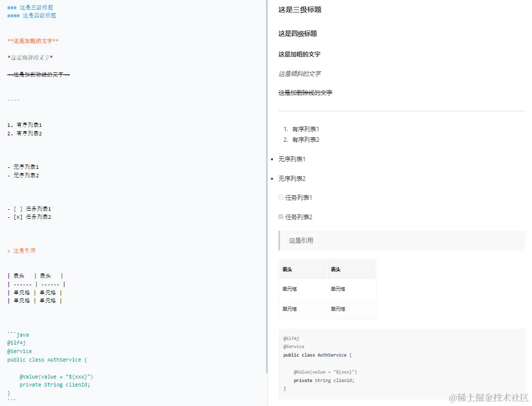Click '**这是加粗的文字**' source line
Image resolution: width=532 pixels, height=406 pixels.
pos(33,41)
